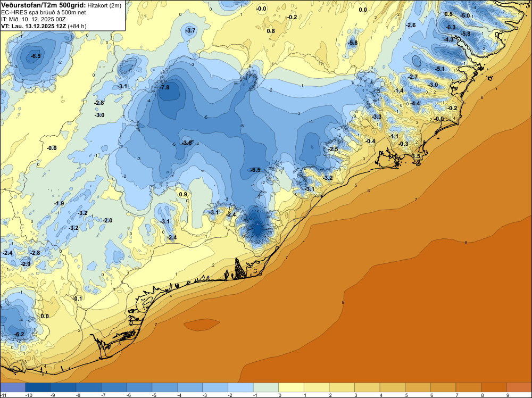Click the -5.1 temperature value
The width and height of the screenshot is (532, 398).
click(440, 69)
